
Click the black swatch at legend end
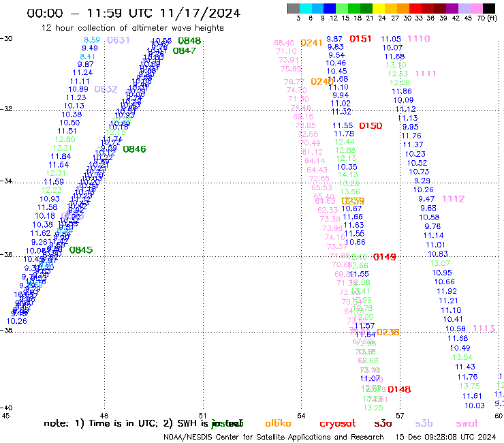(488, 8)
